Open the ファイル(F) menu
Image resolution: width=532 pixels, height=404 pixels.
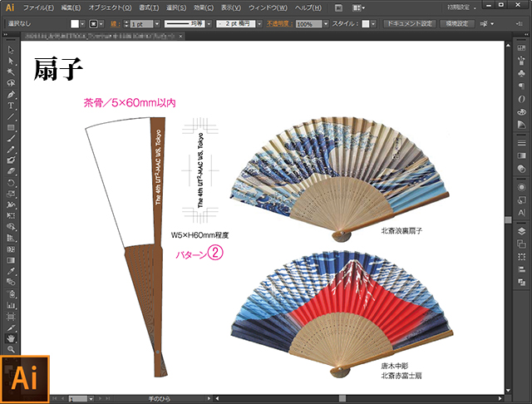point(38,7)
